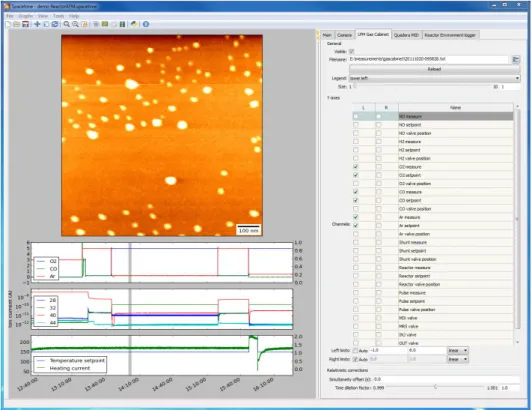
Task: Click the channel list down scroll arrow
Action: [x=517, y=342]
